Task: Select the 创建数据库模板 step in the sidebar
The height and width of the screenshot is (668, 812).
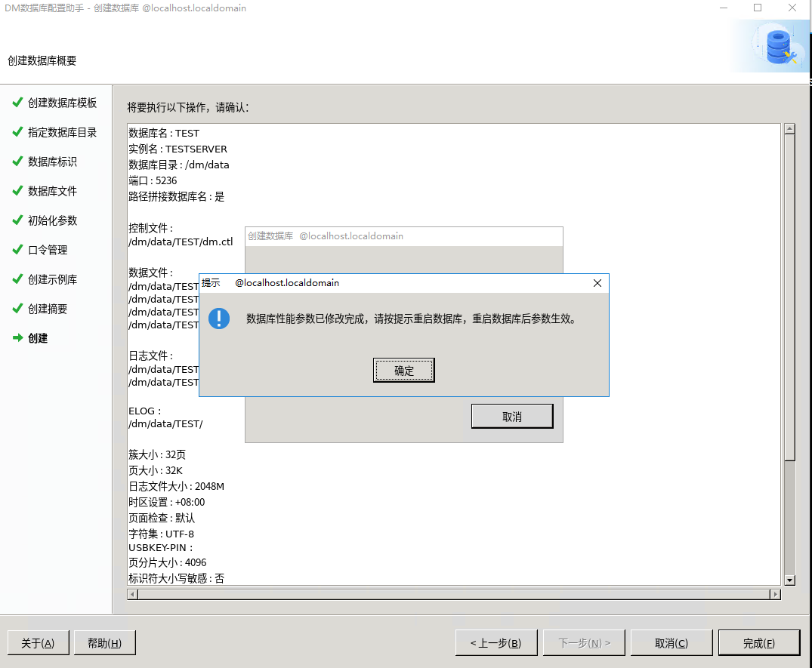Action: click(x=62, y=103)
